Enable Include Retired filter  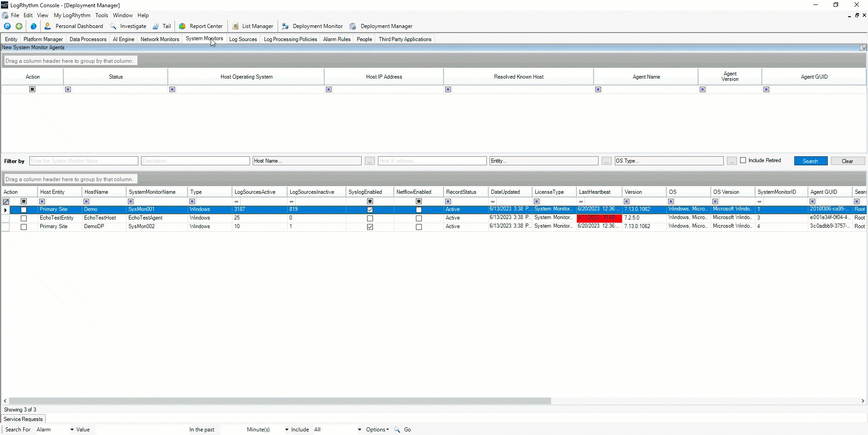744,160
